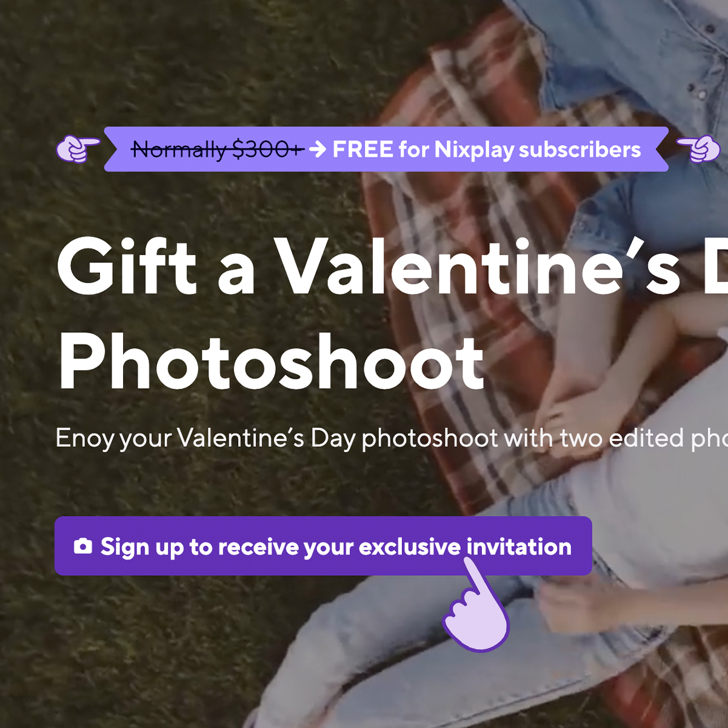Image resolution: width=728 pixels, height=728 pixels.
Task: Click the left pointing hand emoji beside the banner
Action: point(78,149)
